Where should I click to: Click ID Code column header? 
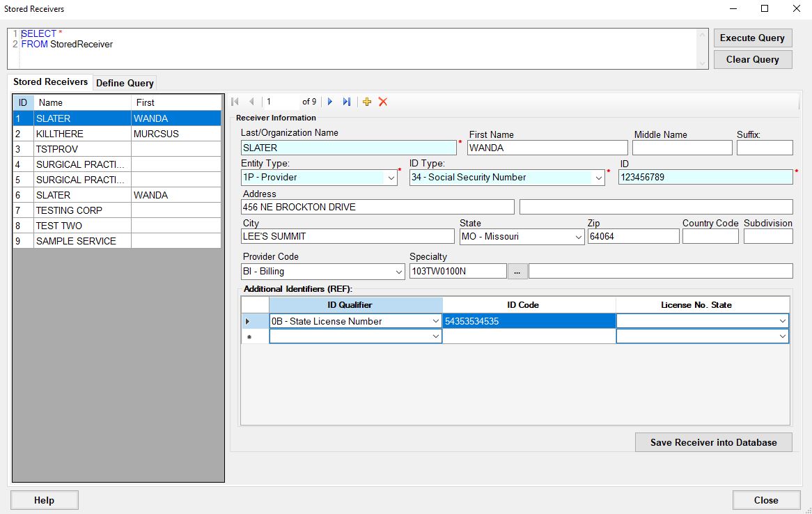point(529,304)
